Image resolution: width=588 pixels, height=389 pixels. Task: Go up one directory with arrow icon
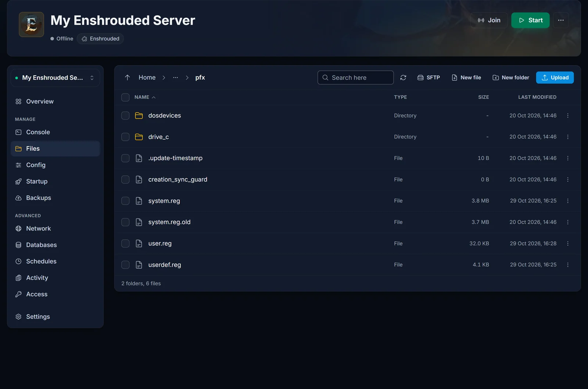127,78
